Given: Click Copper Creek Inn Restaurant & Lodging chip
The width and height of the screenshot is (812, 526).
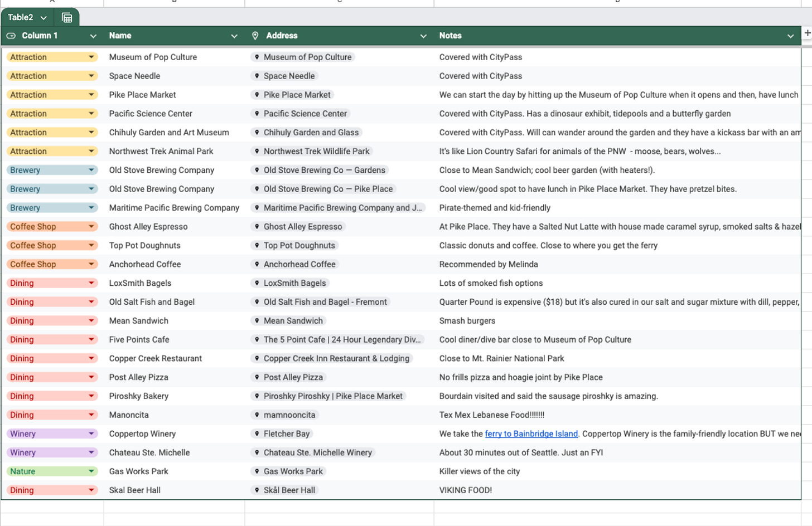Looking at the screenshot, I should pyautogui.click(x=332, y=358).
